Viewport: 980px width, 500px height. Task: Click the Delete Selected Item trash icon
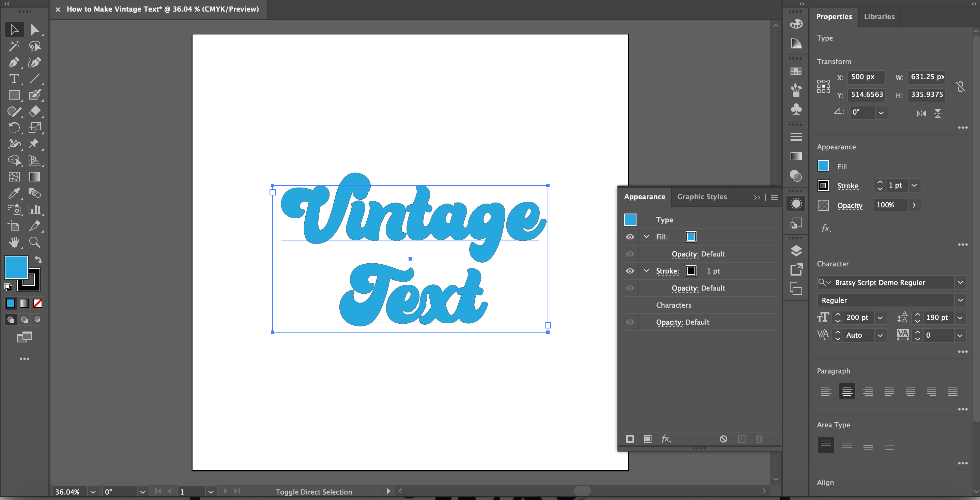click(x=759, y=439)
